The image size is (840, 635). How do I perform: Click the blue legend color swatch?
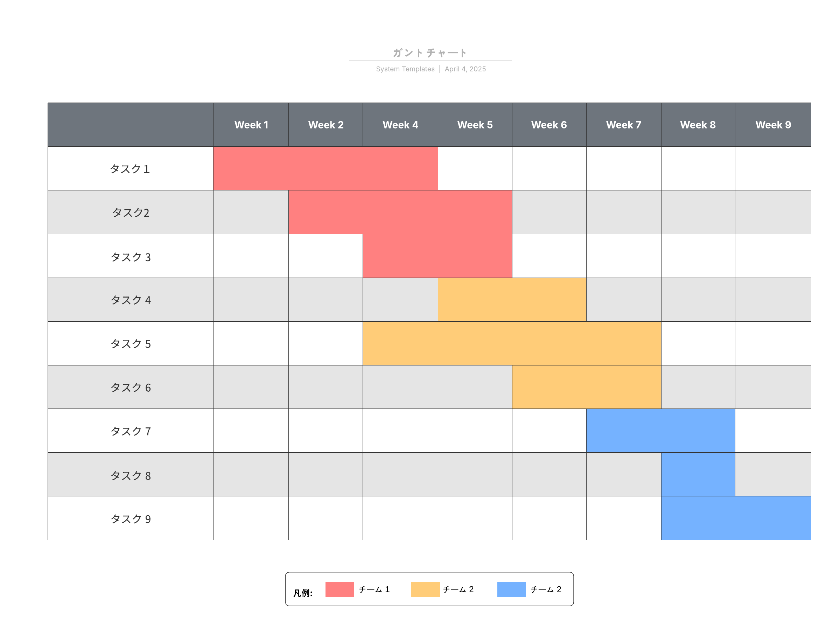coord(511,589)
